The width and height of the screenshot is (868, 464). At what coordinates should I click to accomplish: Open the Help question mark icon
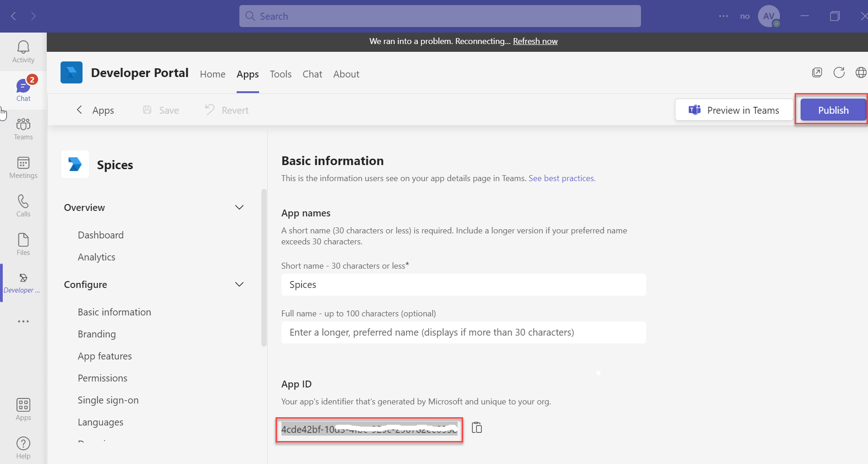pos(23,448)
